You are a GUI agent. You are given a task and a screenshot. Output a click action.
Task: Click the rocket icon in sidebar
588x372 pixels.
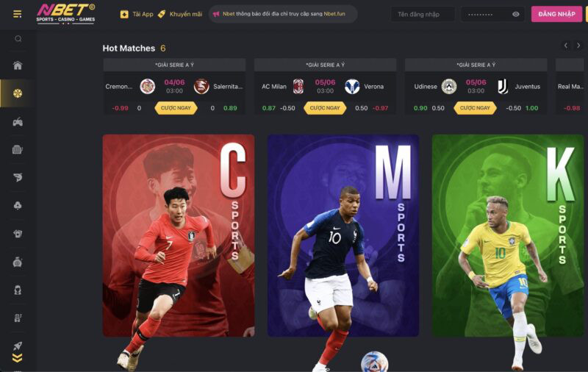[18, 346]
